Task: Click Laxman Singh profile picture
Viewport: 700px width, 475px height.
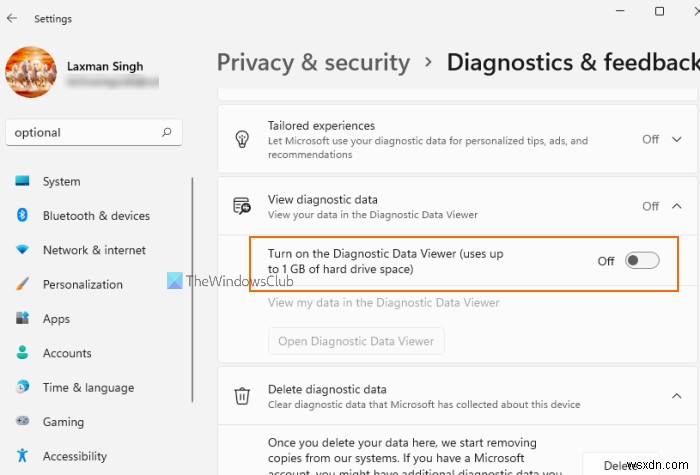Action: [30, 74]
